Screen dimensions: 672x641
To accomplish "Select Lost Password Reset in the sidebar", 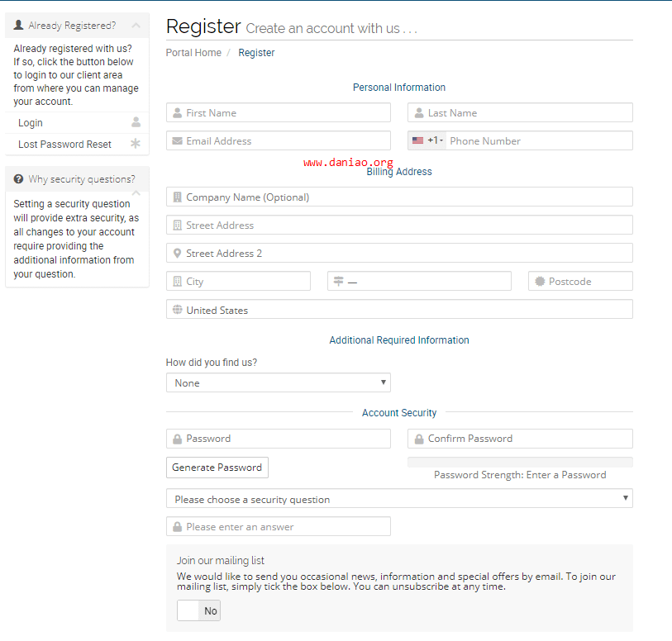I will click(64, 145).
